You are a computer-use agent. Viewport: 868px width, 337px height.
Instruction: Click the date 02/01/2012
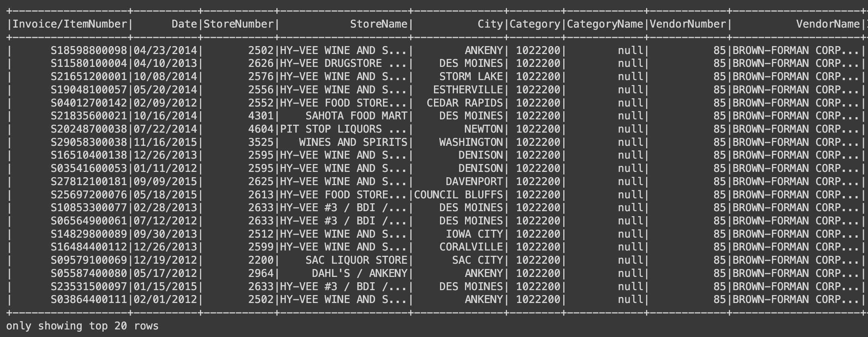166,300
